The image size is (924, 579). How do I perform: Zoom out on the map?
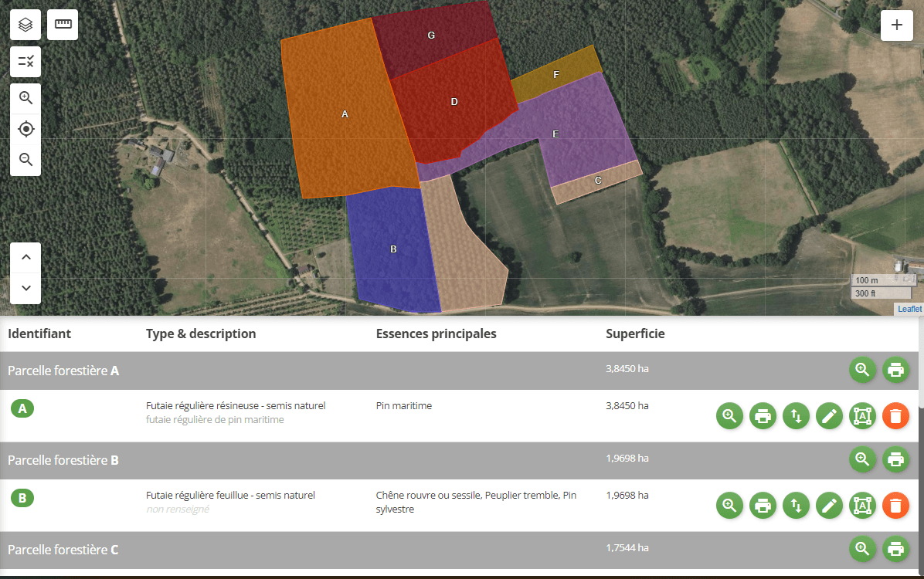pos(25,160)
